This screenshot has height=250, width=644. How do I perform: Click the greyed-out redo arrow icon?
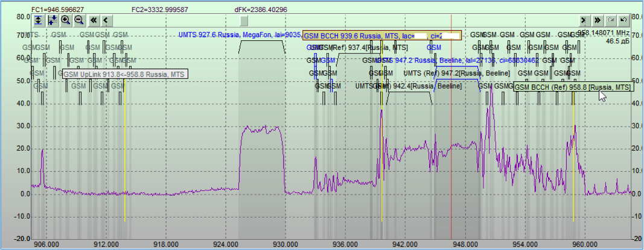point(611,20)
